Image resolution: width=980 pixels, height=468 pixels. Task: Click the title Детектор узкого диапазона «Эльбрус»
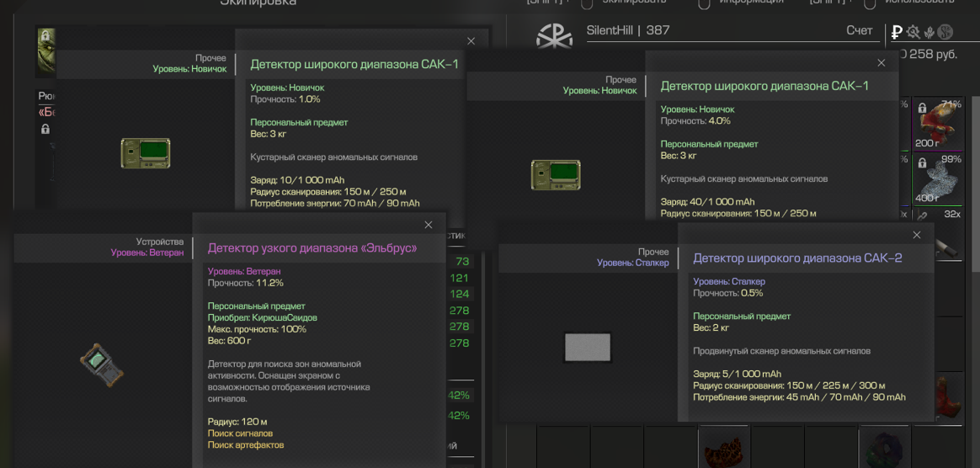312,248
